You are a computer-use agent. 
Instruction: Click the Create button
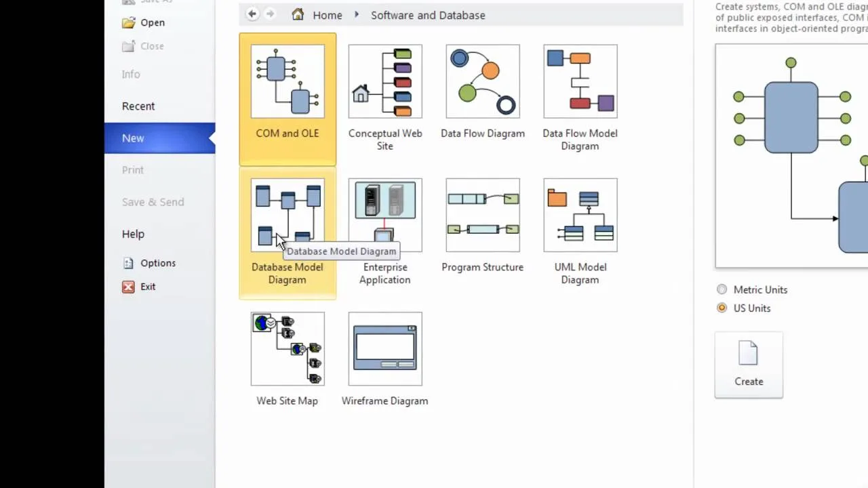click(749, 365)
